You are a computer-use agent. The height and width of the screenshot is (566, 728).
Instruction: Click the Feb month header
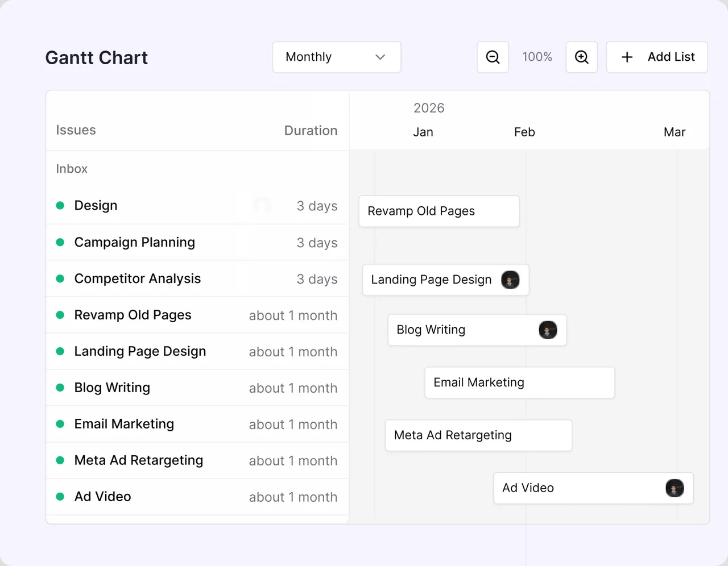tap(524, 132)
